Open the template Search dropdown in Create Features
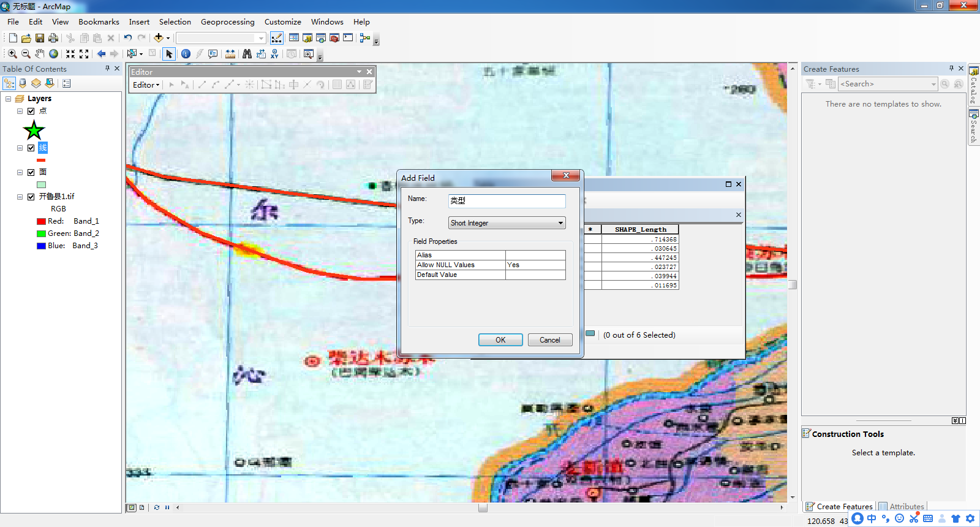980x527 pixels. [933, 84]
